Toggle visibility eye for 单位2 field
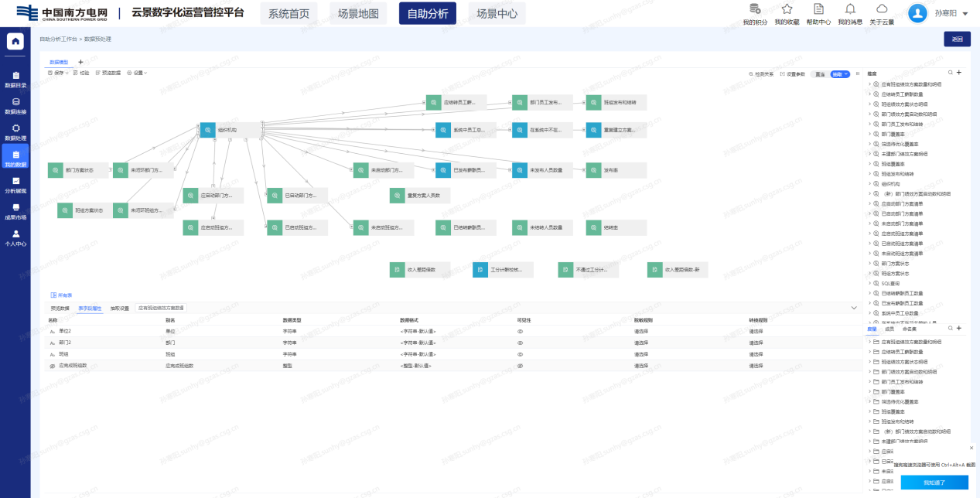 pyautogui.click(x=520, y=331)
